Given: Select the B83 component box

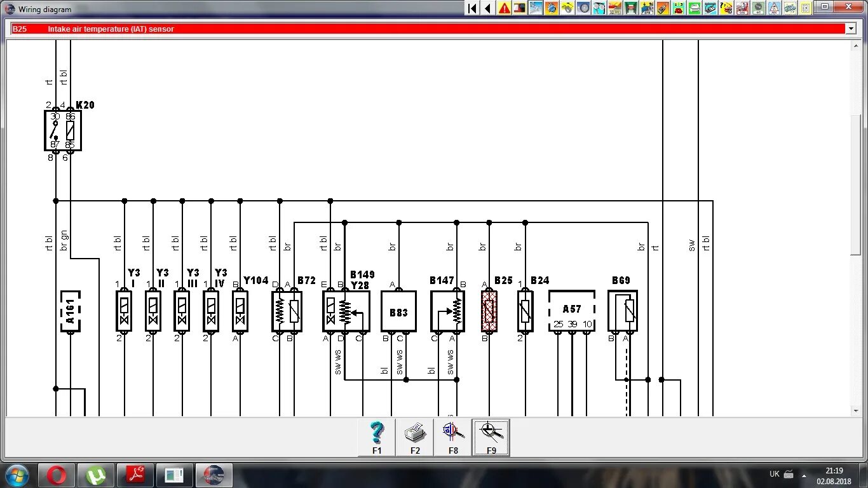Looking at the screenshot, I should [x=398, y=311].
